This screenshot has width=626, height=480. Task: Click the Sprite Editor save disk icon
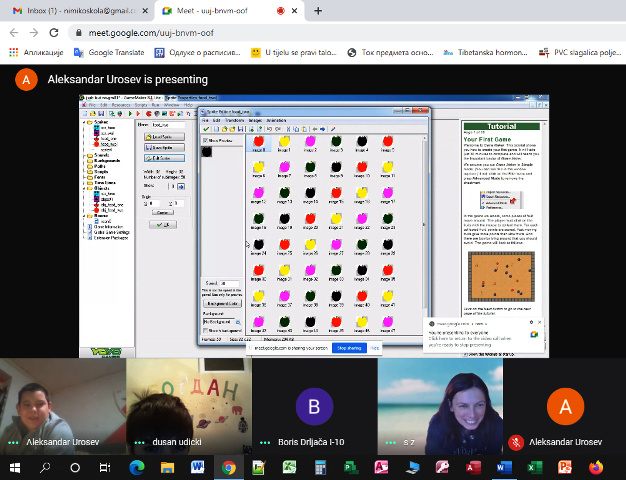[240, 129]
